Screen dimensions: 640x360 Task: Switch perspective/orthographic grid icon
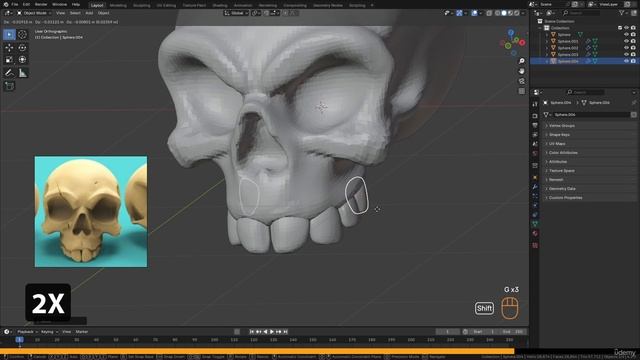521,91
